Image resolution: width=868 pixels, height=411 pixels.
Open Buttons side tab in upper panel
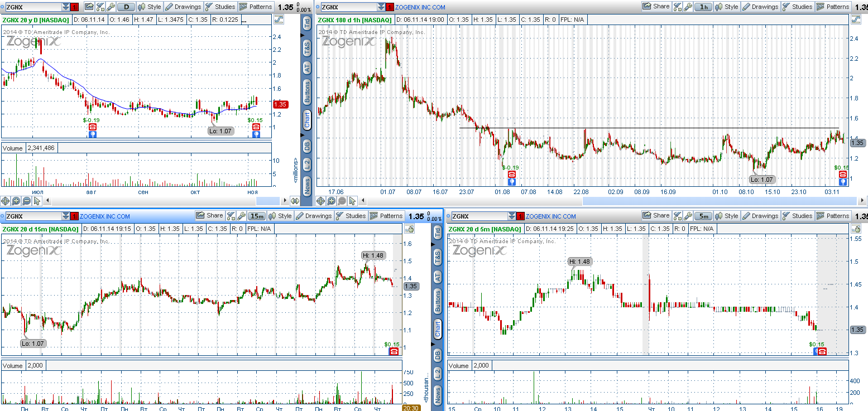pyautogui.click(x=307, y=92)
